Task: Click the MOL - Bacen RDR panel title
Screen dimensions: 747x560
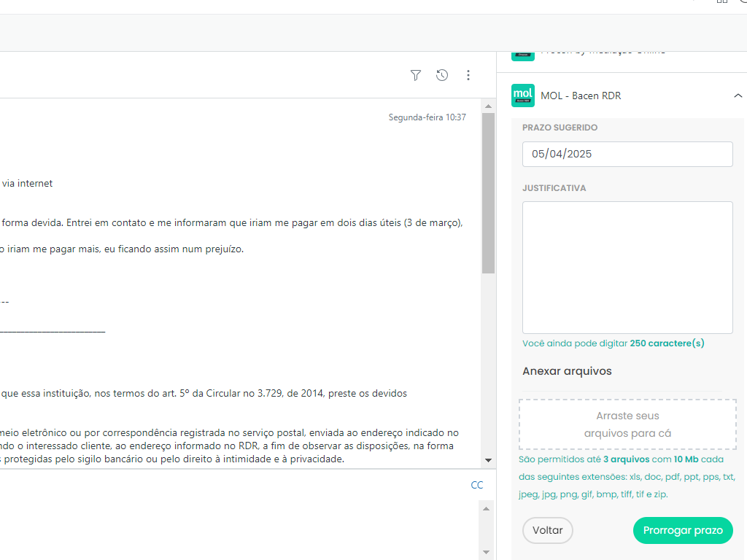Action: pyautogui.click(x=581, y=96)
